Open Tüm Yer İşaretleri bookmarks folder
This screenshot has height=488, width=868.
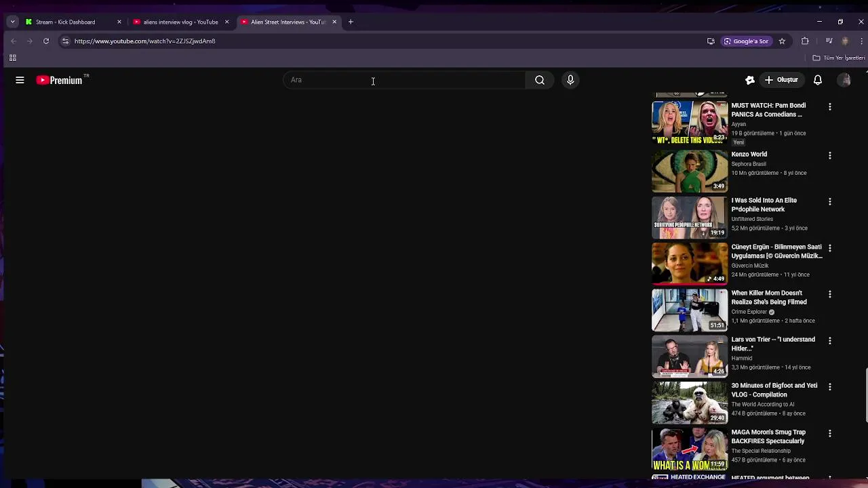coord(839,58)
